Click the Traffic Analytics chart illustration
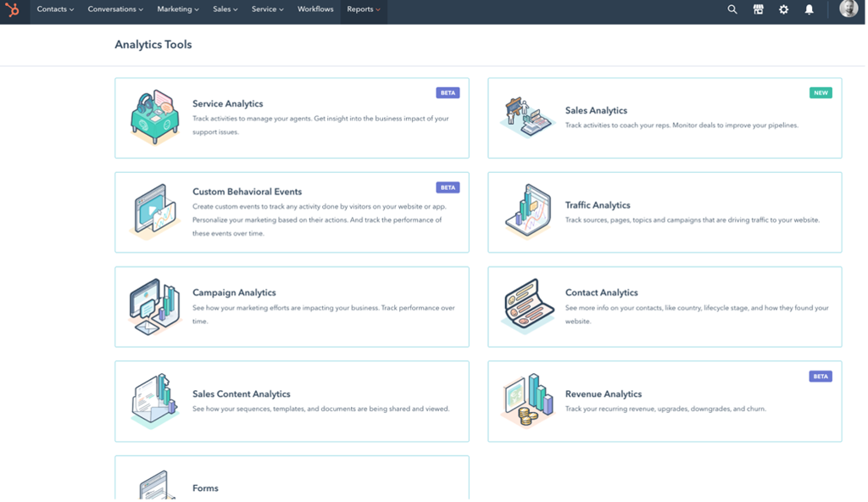This screenshot has width=868, height=502. pos(527,211)
